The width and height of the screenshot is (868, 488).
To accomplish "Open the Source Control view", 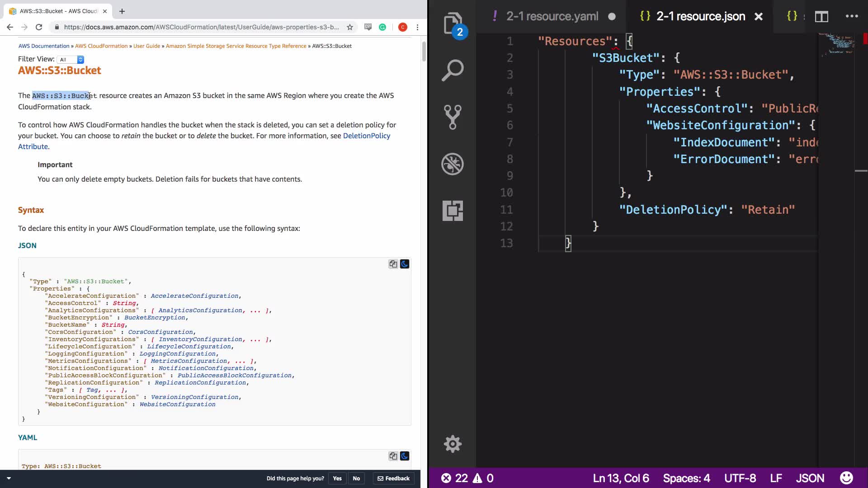I will coord(453,117).
